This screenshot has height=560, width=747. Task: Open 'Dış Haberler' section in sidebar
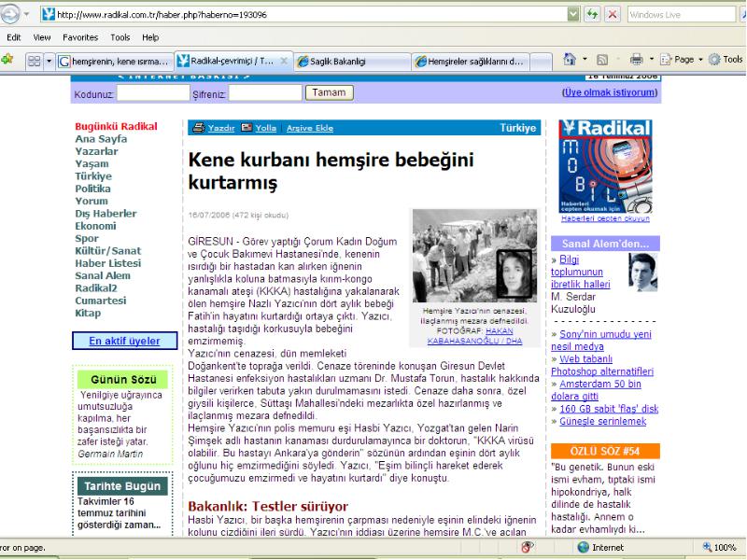pyautogui.click(x=106, y=214)
